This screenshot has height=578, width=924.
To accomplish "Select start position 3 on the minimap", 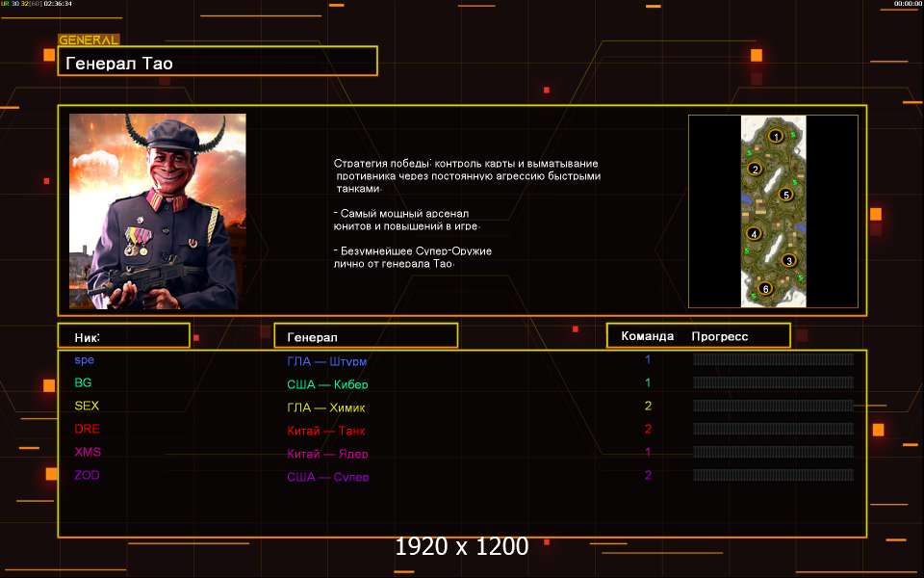I will [x=789, y=260].
